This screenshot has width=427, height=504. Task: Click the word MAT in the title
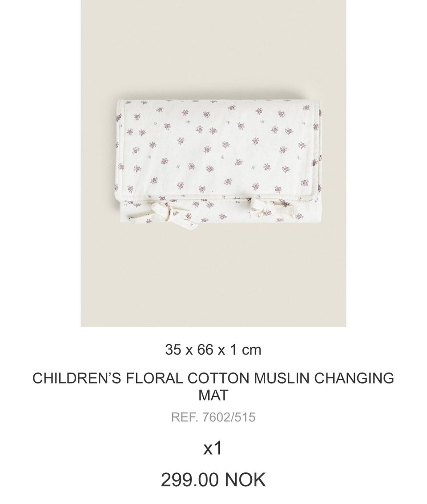click(x=213, y=395)
